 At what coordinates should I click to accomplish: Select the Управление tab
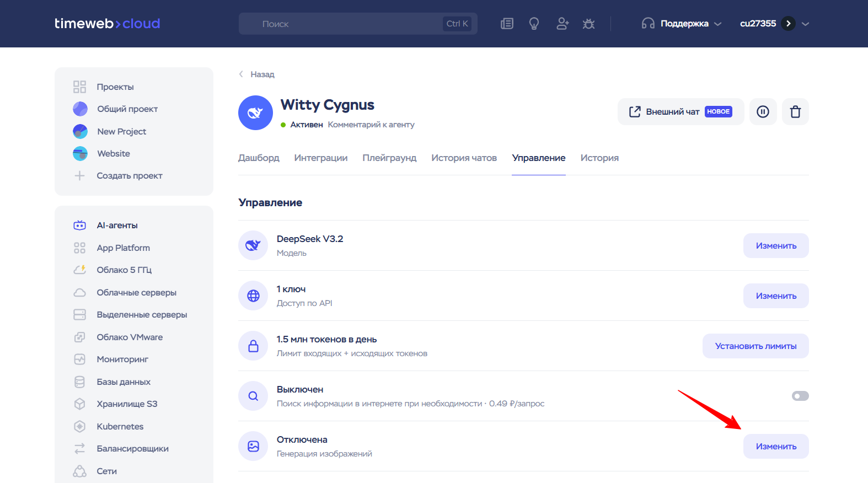coord(539,158)
